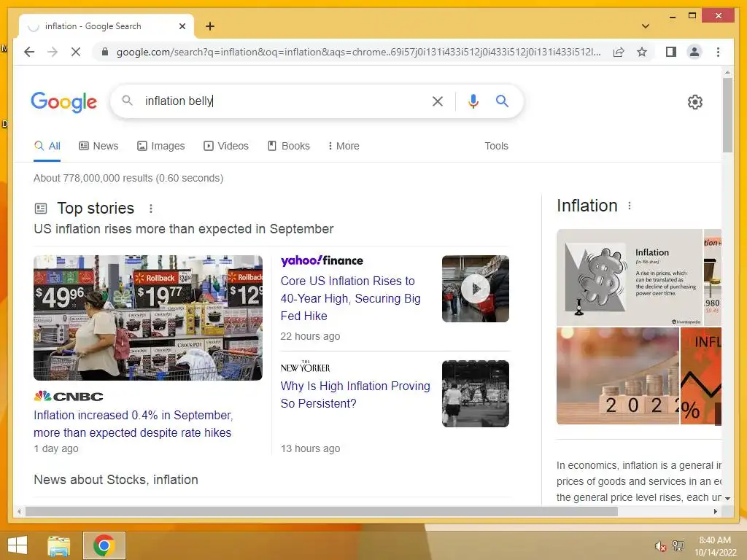
Task: Click the CNBC source logo
Action: 69,396
